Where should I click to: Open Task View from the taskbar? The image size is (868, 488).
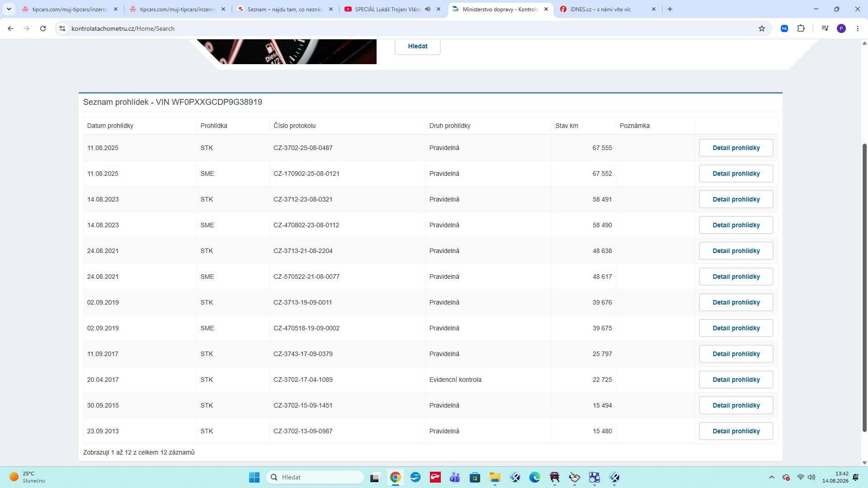[x=375, y=477]
